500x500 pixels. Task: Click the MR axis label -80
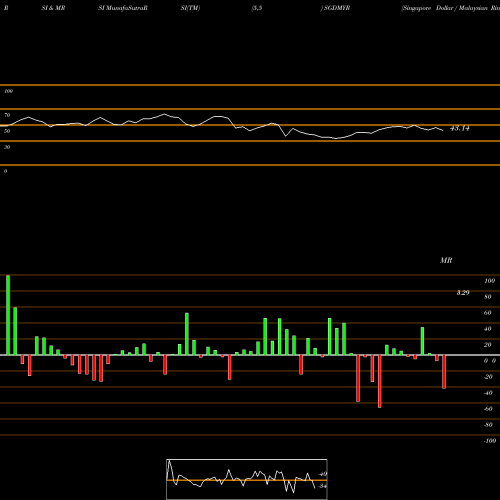tap(488, 425)
